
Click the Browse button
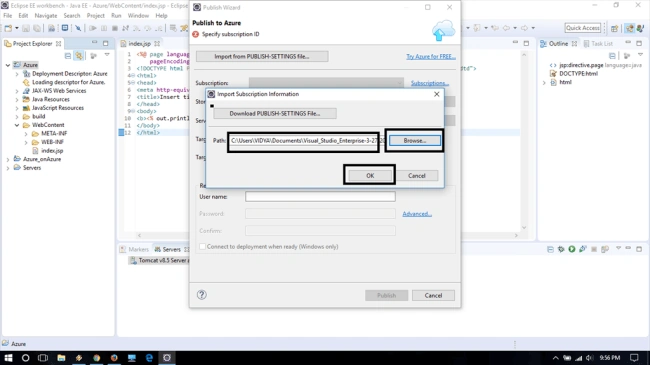point(415,141)
